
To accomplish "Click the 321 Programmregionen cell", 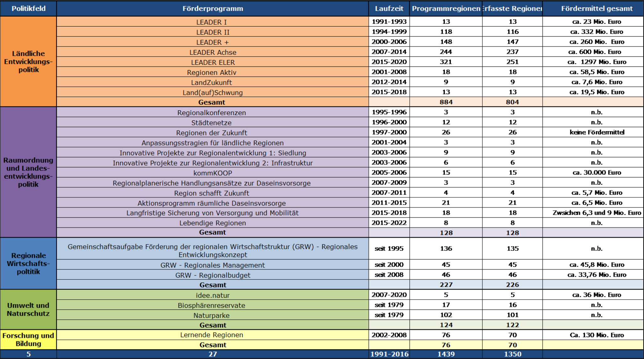I will tap(446, 62).
